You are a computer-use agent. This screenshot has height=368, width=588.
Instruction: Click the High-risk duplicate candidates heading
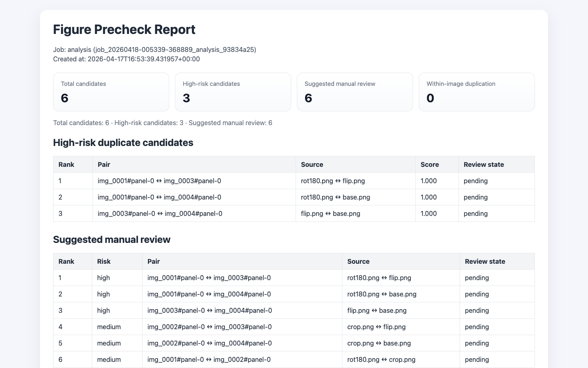(123, 143)
